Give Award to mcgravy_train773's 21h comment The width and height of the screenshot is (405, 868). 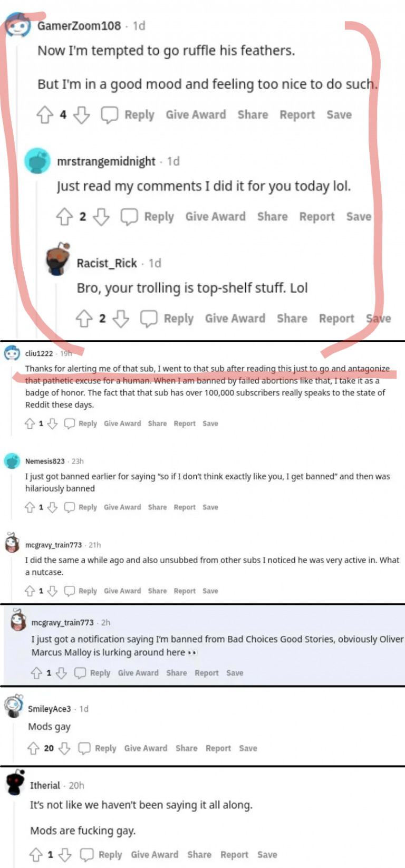(x=122, y=591)
